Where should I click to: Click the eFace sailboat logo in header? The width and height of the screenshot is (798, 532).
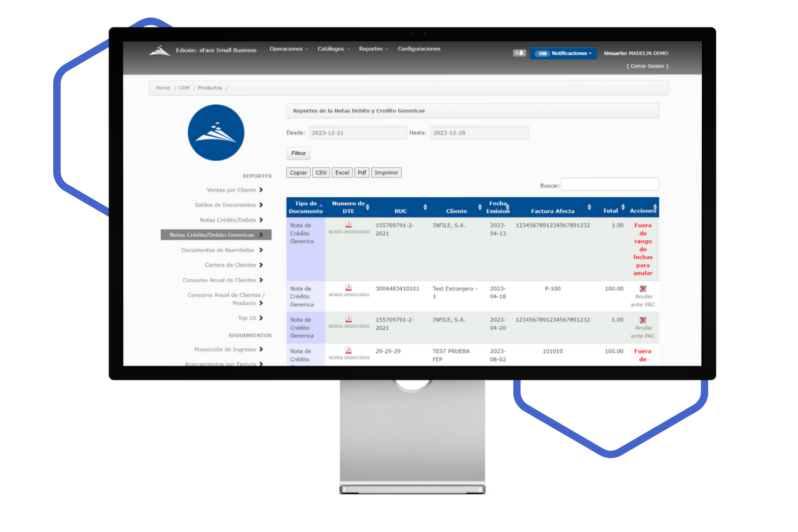(x=160, y=51)
